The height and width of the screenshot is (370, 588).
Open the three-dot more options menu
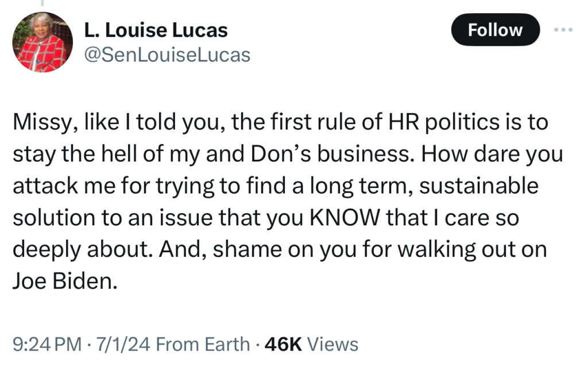565,29
